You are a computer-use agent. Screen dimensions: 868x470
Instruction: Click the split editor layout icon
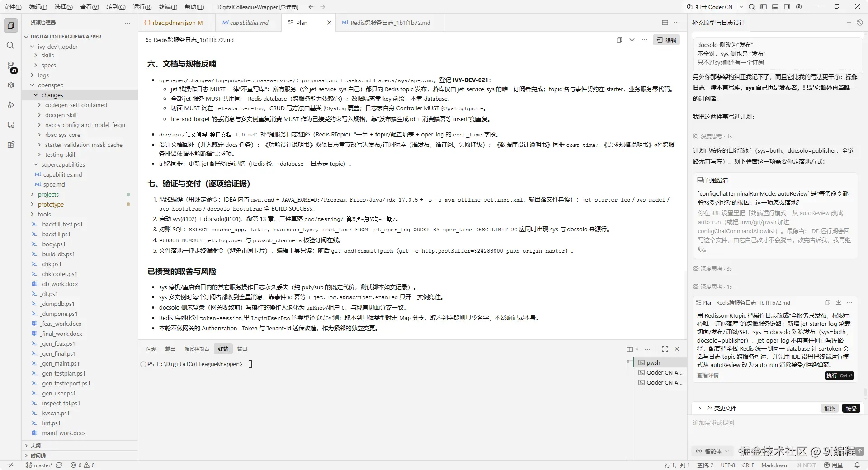pos(665,23)
